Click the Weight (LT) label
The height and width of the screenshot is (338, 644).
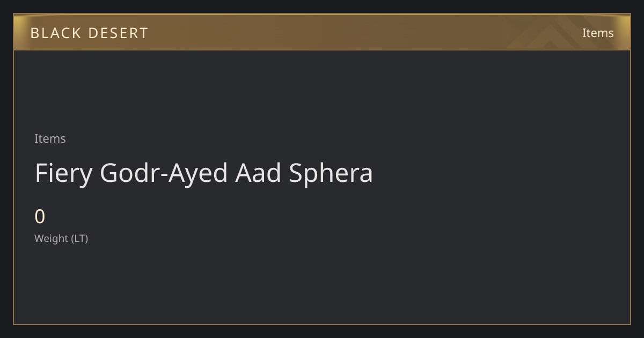pyautogui.click(x=61, y=238)
